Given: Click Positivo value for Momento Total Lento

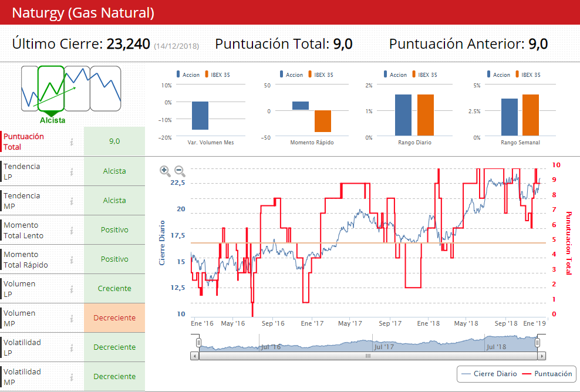Looking at the screenshot, I should 114,229.
